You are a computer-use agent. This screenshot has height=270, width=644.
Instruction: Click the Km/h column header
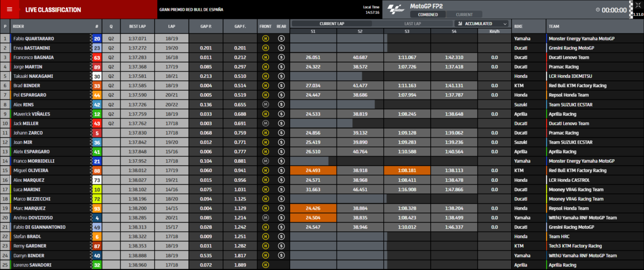pyautogui.click(x=494, y=31)
